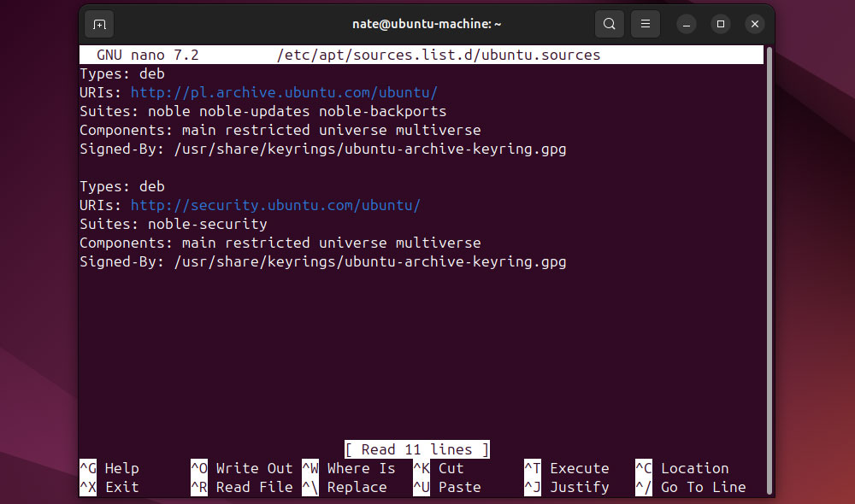This screenshot has width=855, height=504.
Task: Click the 'Suites: noble-security' line
Action: (174, 224)
